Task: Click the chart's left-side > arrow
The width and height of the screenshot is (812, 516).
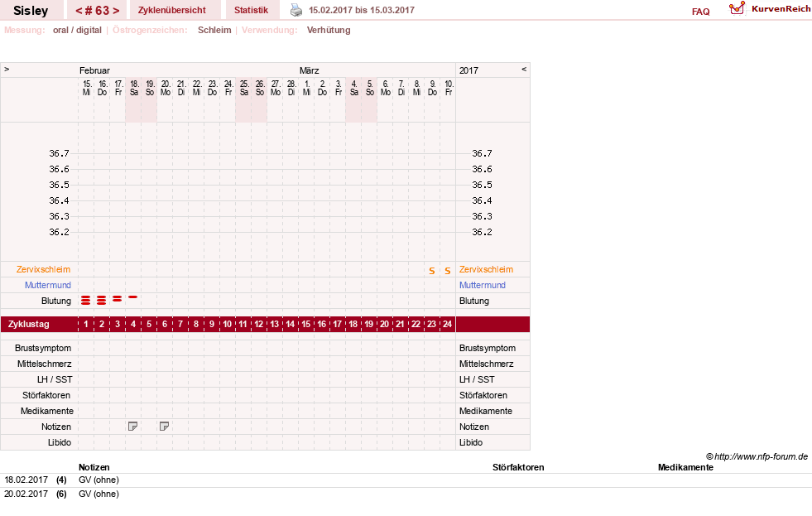Action: tap(7, 69)
